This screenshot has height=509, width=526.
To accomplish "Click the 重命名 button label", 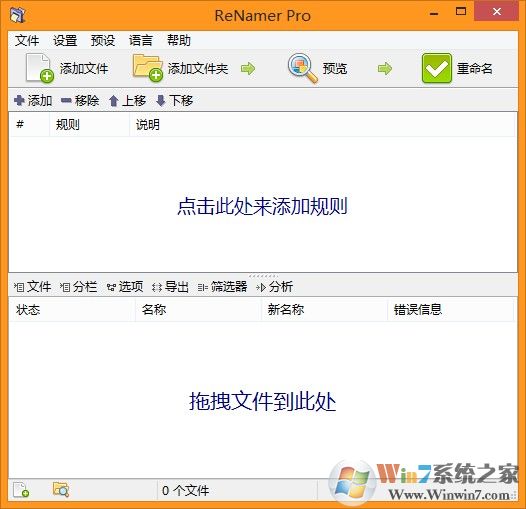I will click(x=475, y=68).
